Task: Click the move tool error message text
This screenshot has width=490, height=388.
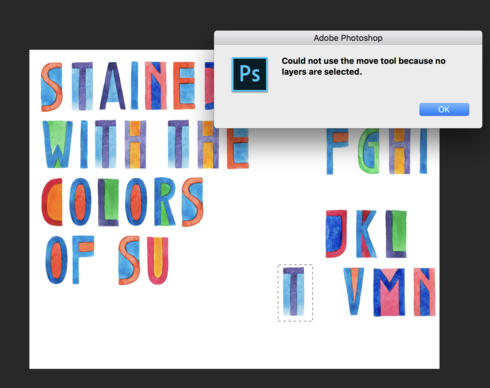Action: point(363,66)
